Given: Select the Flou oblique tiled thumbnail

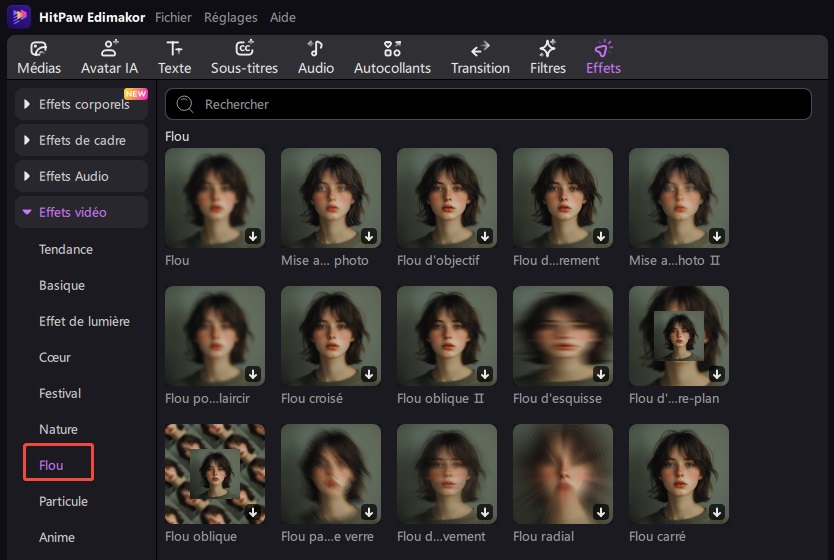Looking at the screenshot, I should (215, 474).
